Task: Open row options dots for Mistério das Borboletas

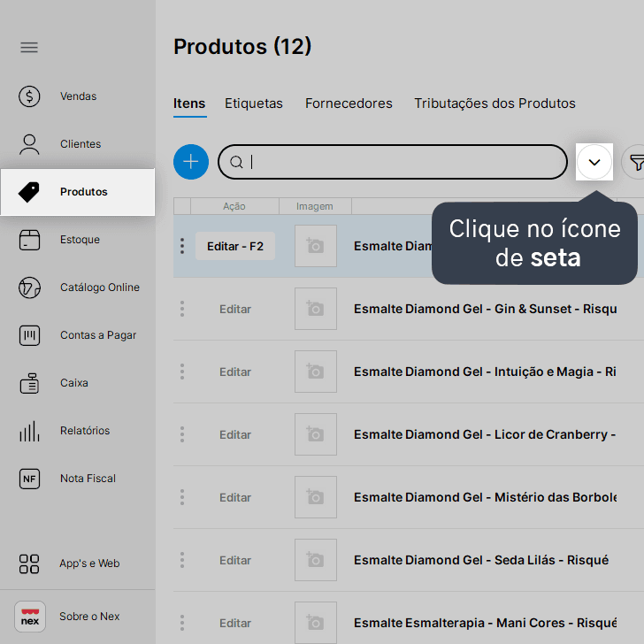Action: click(x=182, y=497)
